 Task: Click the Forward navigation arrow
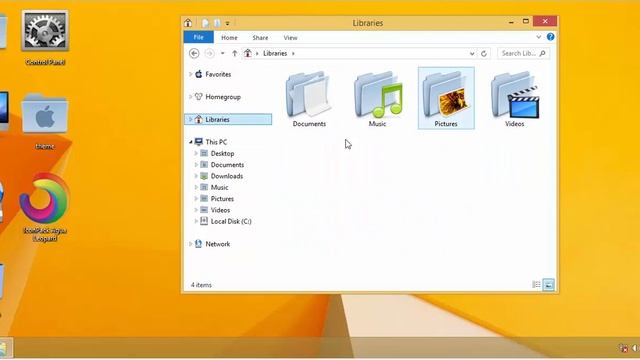(x=209, y=53)
